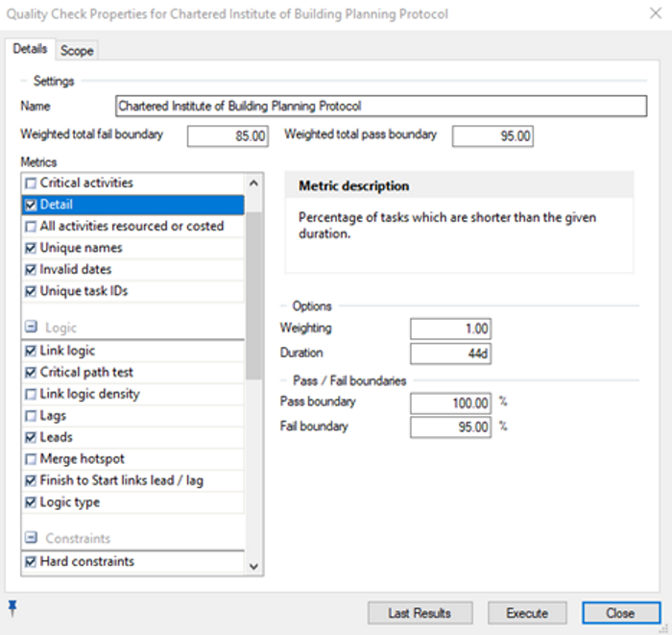Enable the Merge hotspot checkbox
Viewport: 672px width, 635px height.
click(31, 459)
